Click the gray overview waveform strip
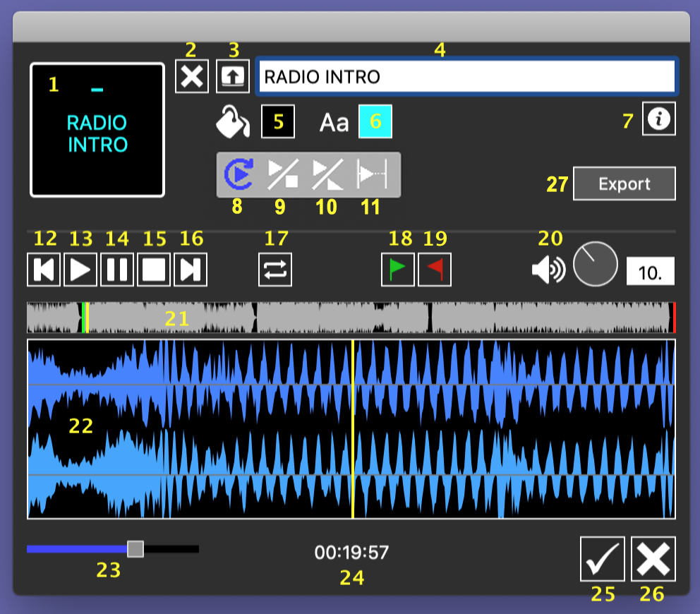700x614 pixels. point(351,318)
